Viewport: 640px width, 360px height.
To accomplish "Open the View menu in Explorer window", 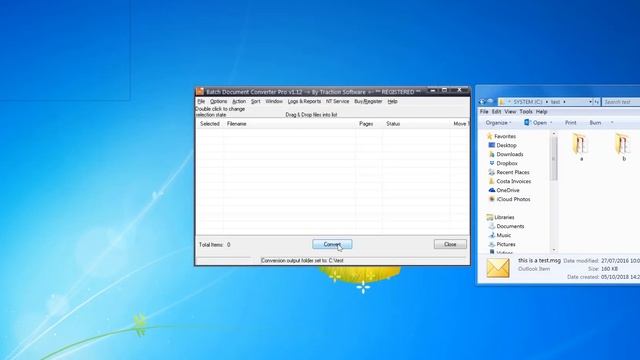I will (510, 111).
